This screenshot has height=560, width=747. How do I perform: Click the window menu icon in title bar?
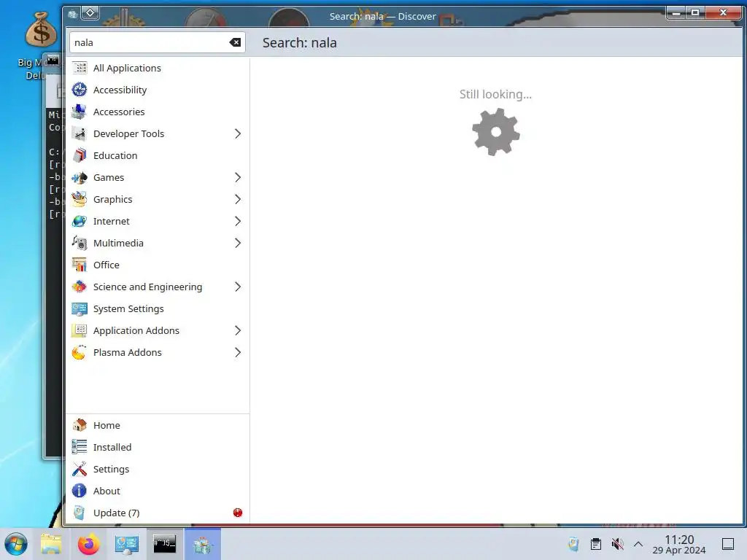(x=72, y=14)
